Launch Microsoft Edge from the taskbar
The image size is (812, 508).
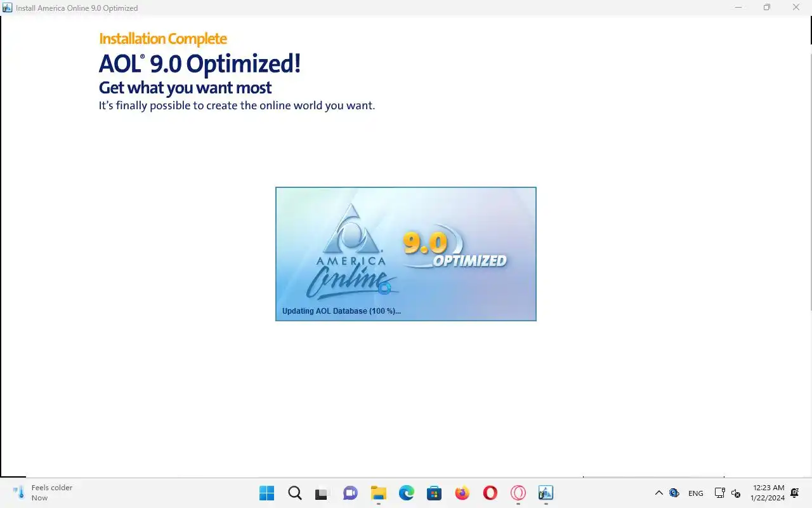[407, 493]
